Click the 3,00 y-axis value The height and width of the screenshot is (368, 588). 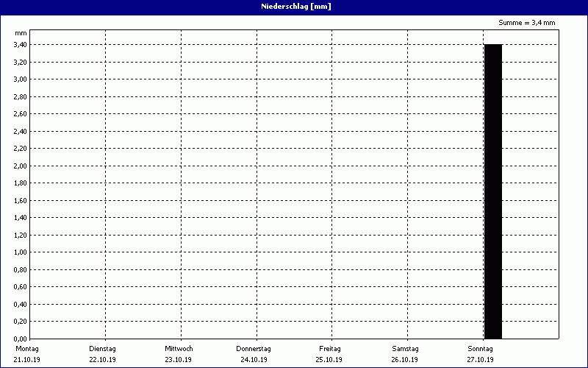click(21, 79)
